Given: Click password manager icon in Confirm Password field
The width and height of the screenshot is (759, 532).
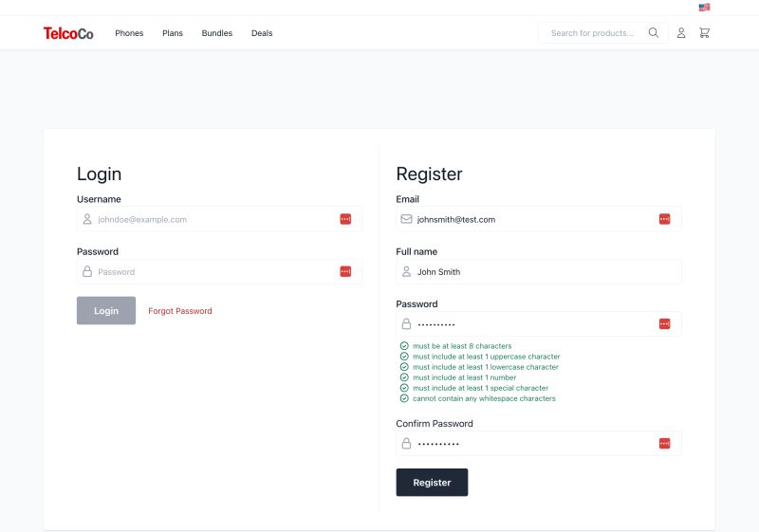Looking at the screenshot, I should [x=665, y=443].
